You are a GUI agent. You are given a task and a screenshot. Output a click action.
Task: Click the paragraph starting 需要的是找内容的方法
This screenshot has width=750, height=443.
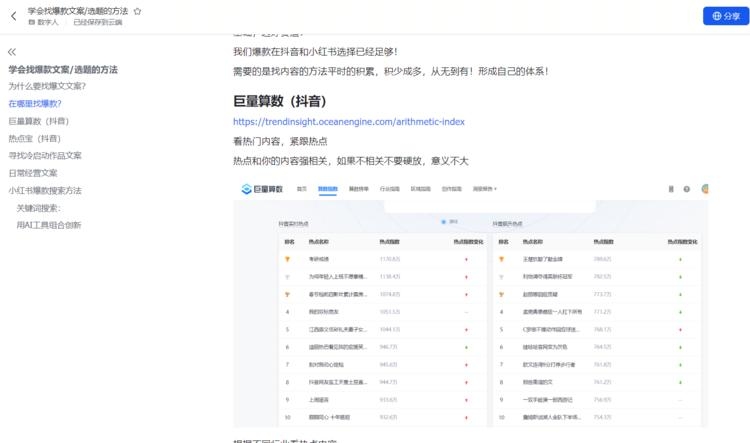390,71
